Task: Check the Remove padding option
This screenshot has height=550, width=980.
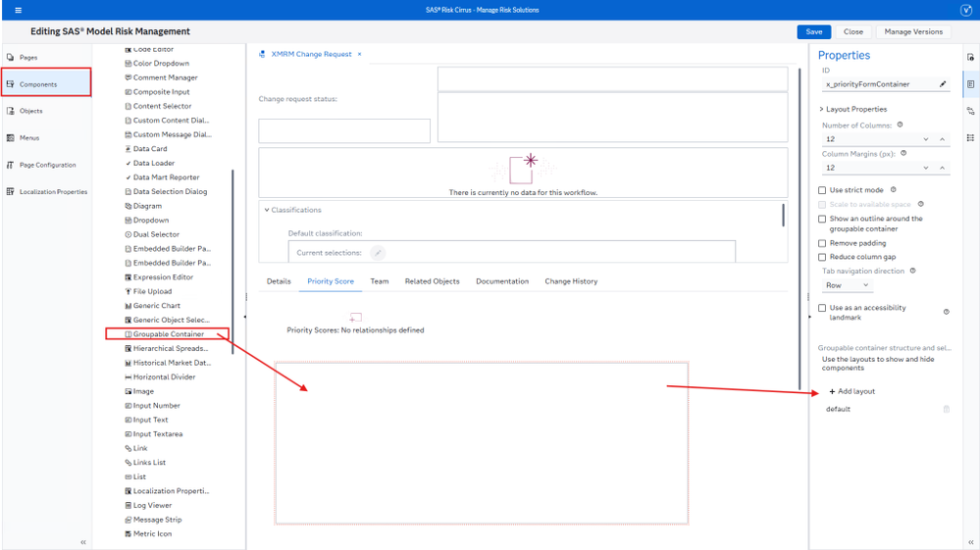Action: click(822, 243)
